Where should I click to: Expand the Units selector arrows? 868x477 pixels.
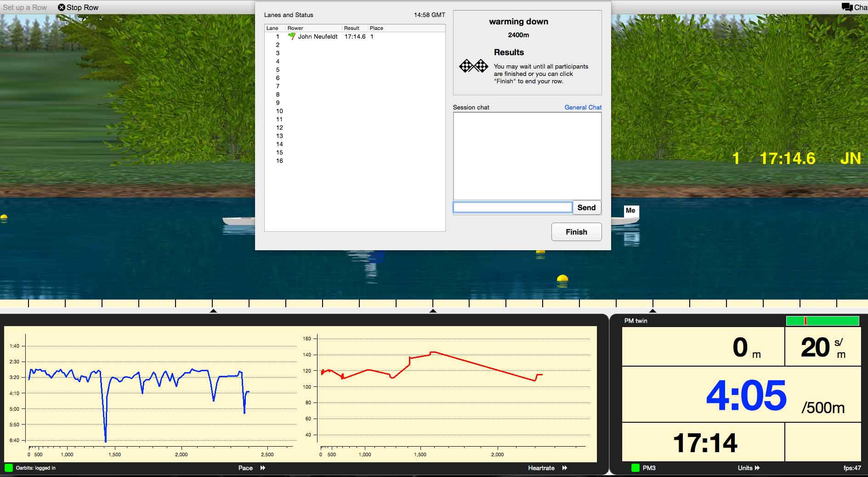[757, 468]
